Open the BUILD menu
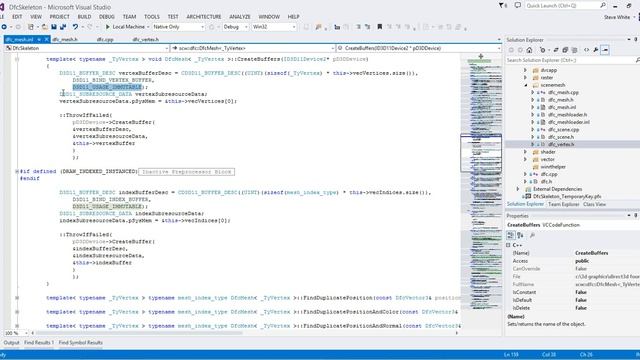640x360 pixels. pyautogui.click(x=84, y=17)
